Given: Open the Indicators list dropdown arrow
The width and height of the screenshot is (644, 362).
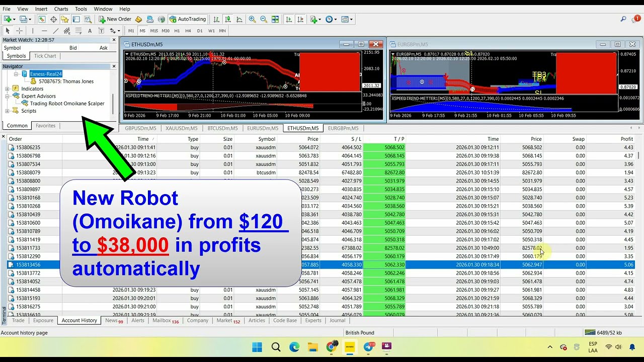Looking at the screenshot, I should [x=320, y=19].
